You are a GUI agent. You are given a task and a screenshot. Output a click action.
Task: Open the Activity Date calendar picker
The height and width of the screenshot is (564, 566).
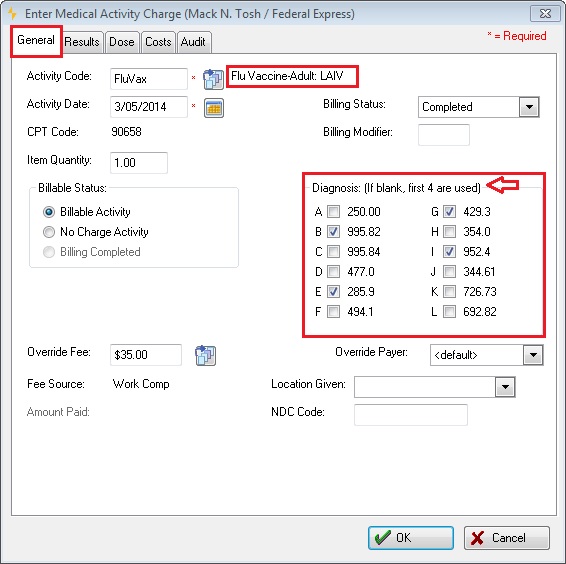coord(214,108)
